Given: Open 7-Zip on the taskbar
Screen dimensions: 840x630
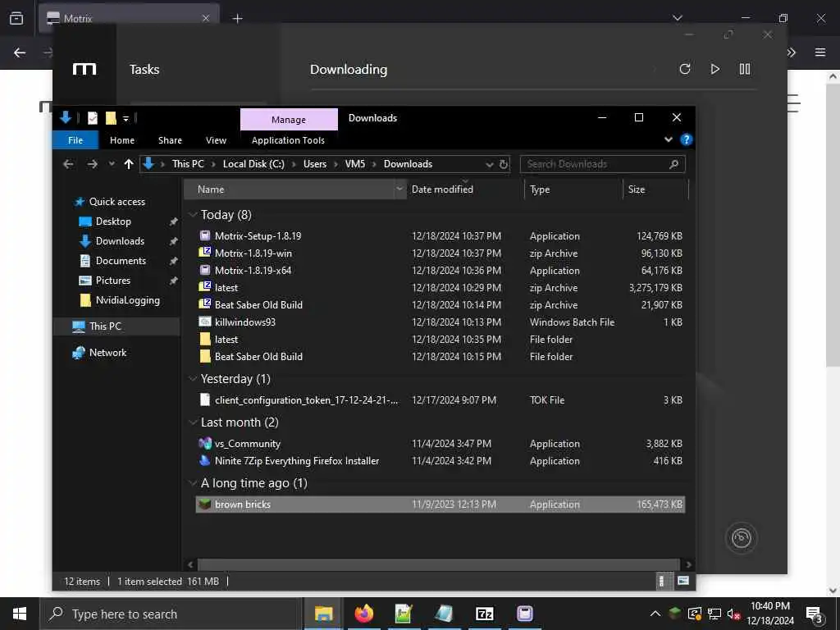Looking at the screenshot, I should 484,614.
